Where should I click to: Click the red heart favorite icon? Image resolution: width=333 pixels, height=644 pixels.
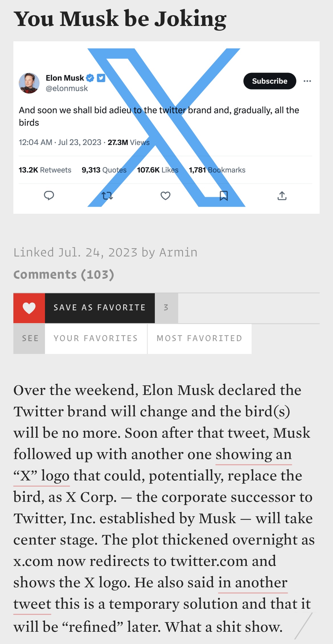[x=29, y=308]
